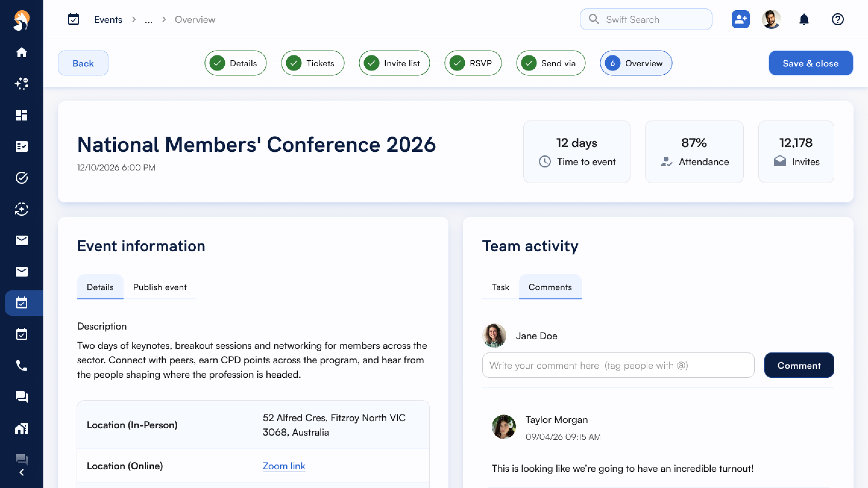
Task: Click Save & close
Action: pyautogui.click(x=810, y=63)
